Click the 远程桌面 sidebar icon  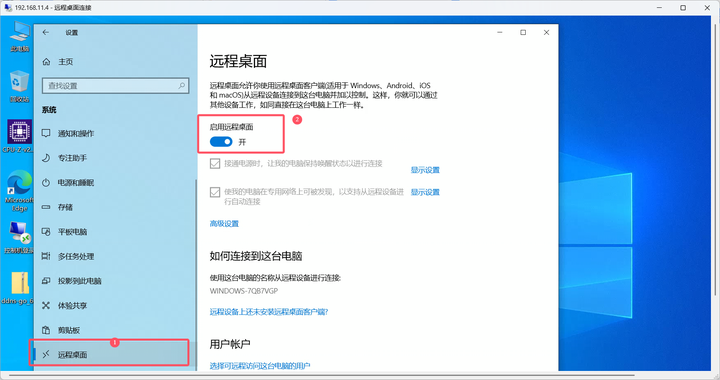click(46, 354)
